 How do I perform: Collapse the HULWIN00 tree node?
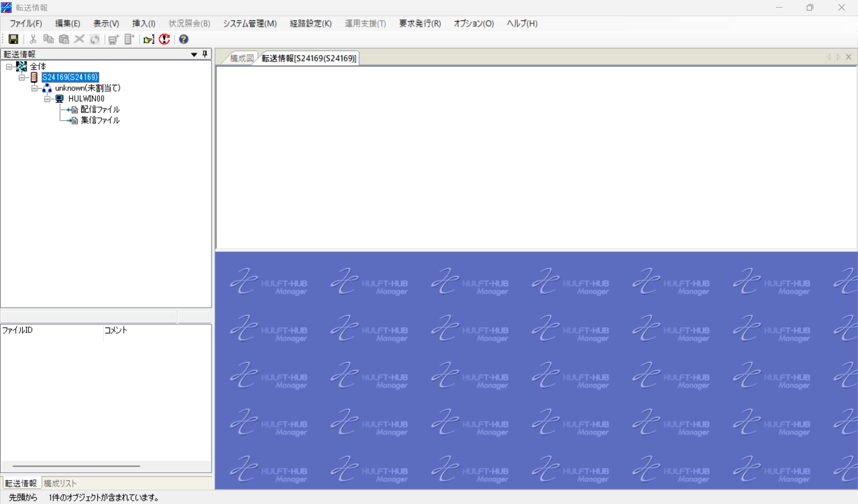[47, 99]
